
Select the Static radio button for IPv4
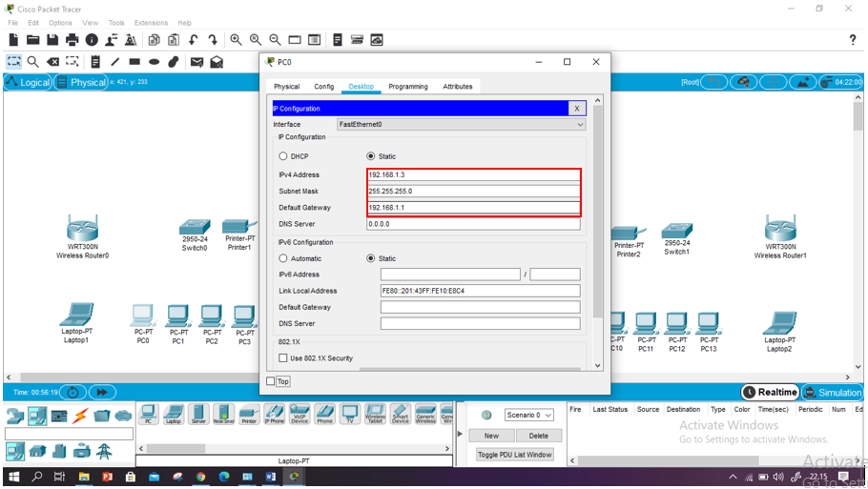point(370,156)
